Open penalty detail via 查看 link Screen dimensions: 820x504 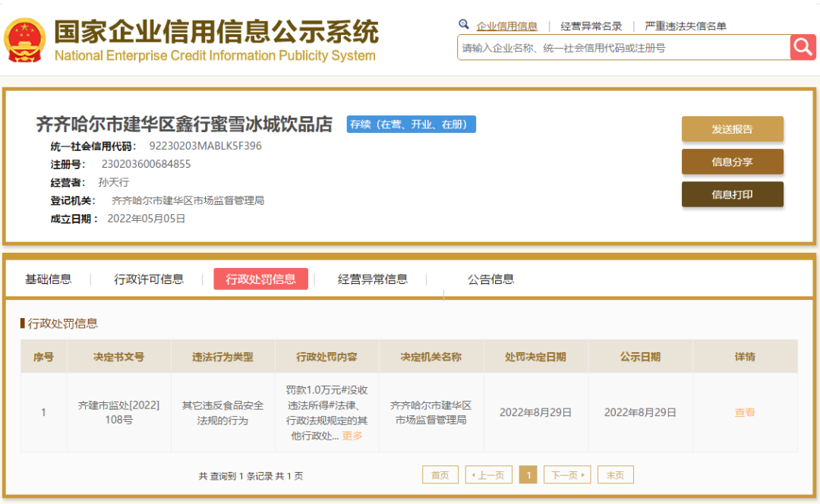click(x=745, y=412)
